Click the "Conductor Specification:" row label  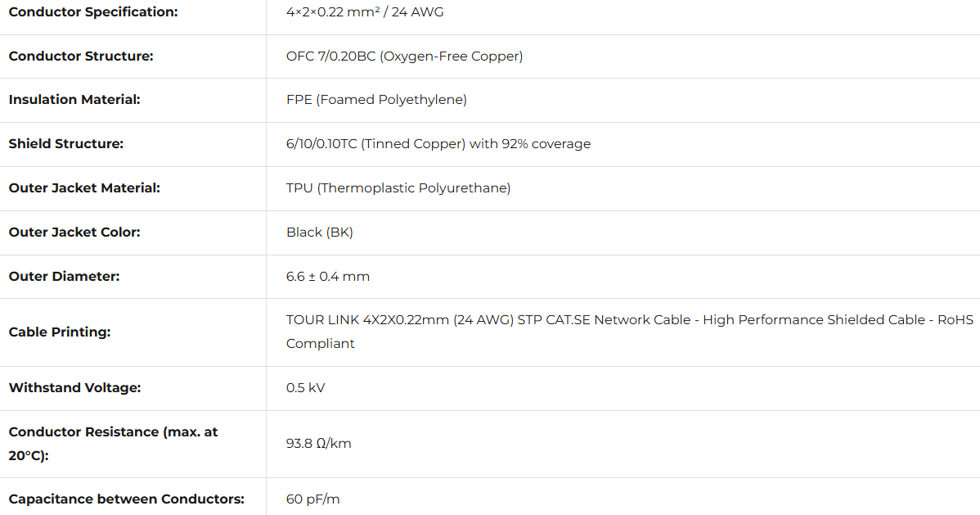pos(92,12)
